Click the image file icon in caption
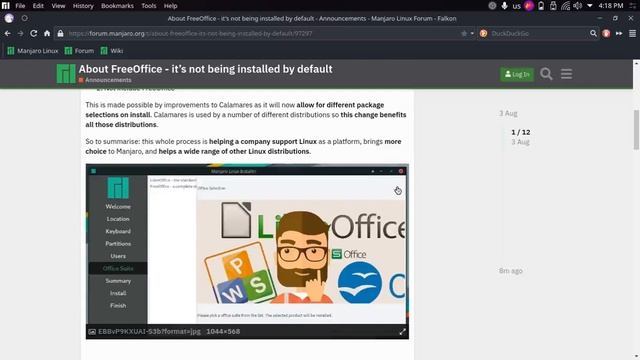640x360 pixels. (x=92, y=332)
